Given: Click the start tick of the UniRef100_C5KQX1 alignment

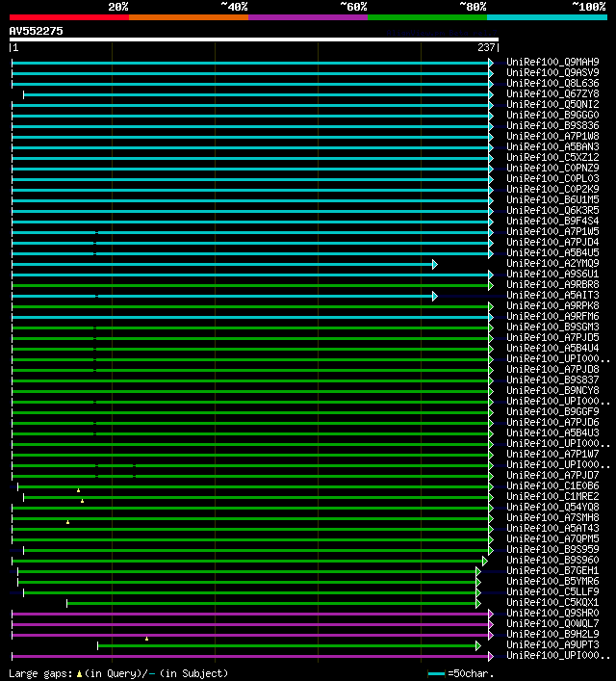Looking at the screenshot, I should coord(66,603).
